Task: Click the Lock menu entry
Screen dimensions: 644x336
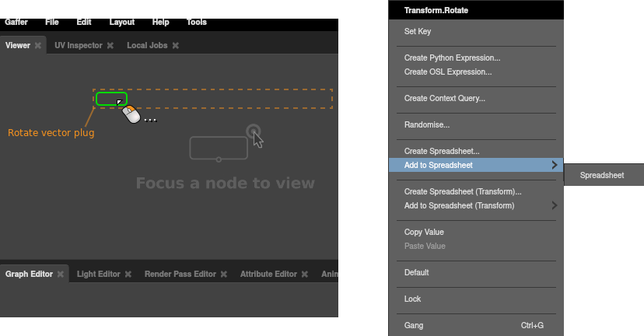Action: (x=413, y=299)
